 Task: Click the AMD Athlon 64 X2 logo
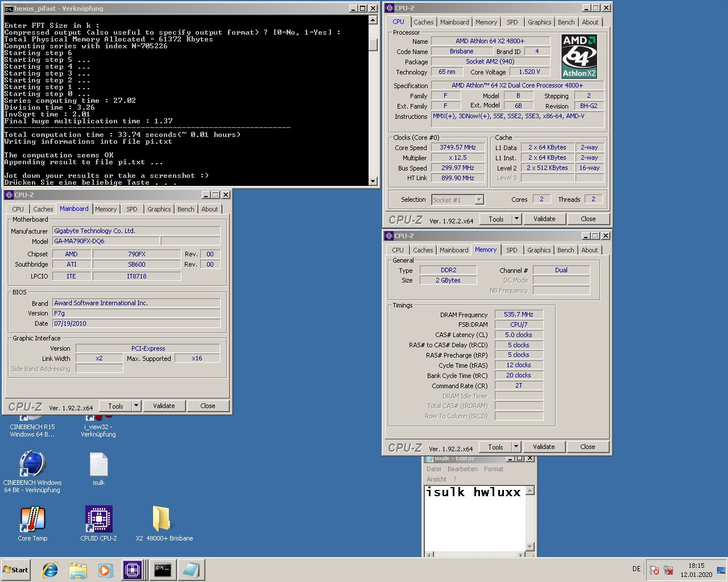tap(579, 57)
